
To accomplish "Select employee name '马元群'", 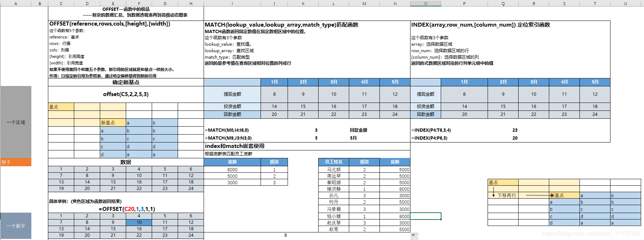I will click(x=334, y=169).
